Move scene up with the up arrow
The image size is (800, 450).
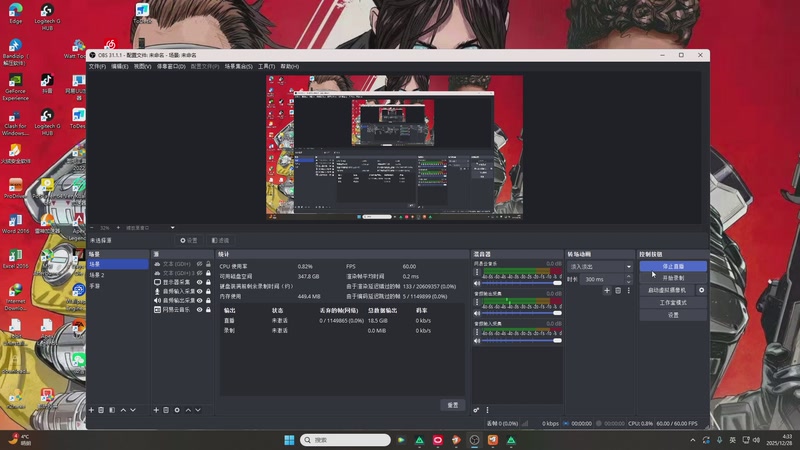(x=123, y=410)
